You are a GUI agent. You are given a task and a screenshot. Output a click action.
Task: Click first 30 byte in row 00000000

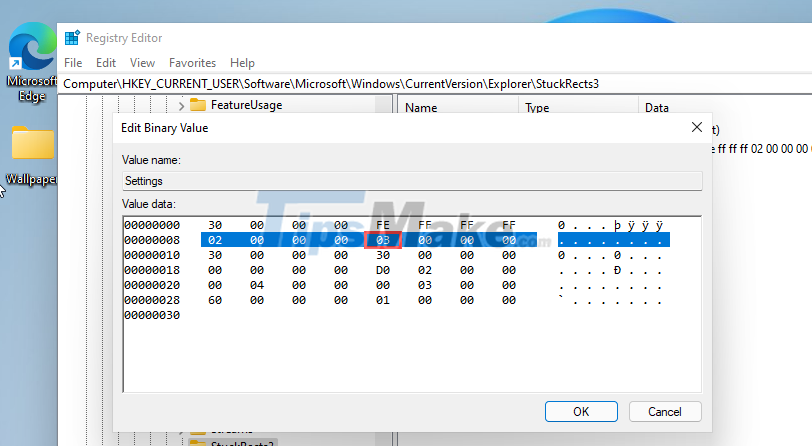coord(215,225)
